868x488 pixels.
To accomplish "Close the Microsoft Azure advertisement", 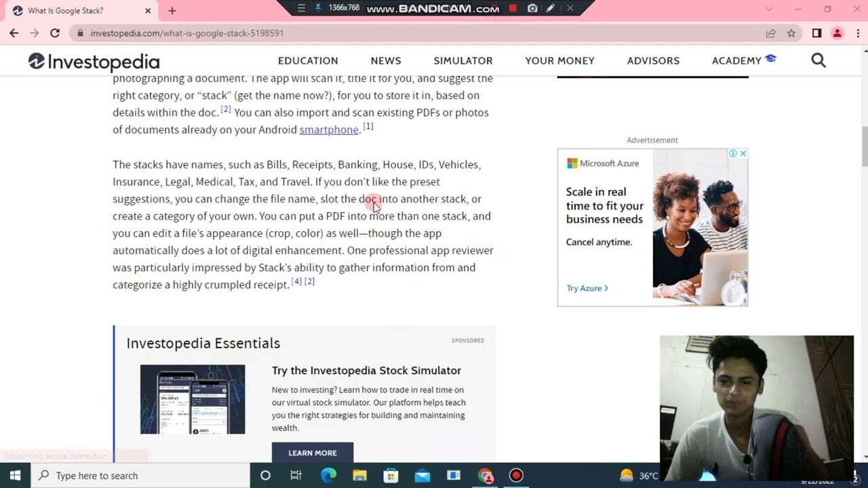I will pyautogui.click(x=743, y=154).
